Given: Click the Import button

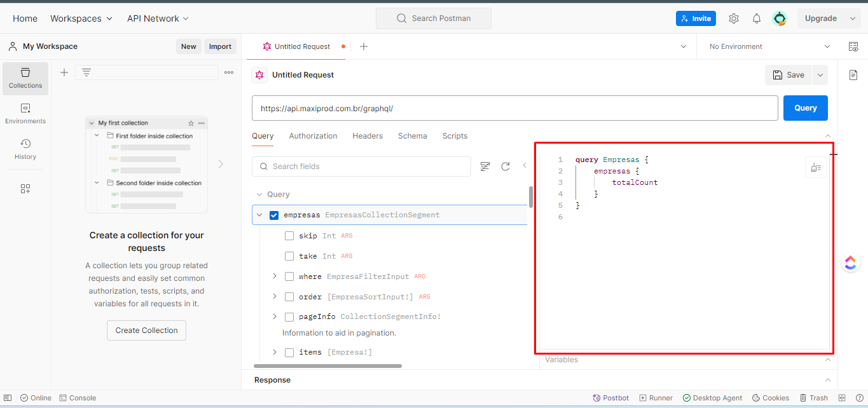Looking at the screenshot, I should [220, 46].
